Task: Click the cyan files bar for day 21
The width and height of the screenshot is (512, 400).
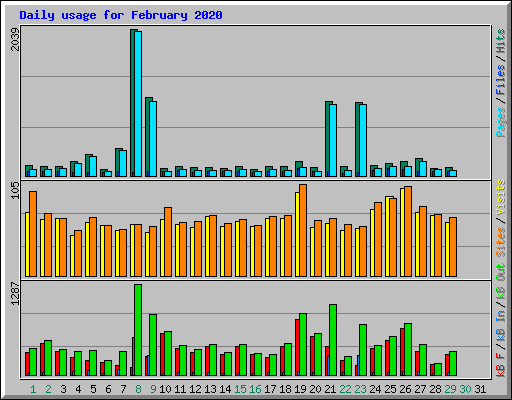Action: tap(333, 140)
